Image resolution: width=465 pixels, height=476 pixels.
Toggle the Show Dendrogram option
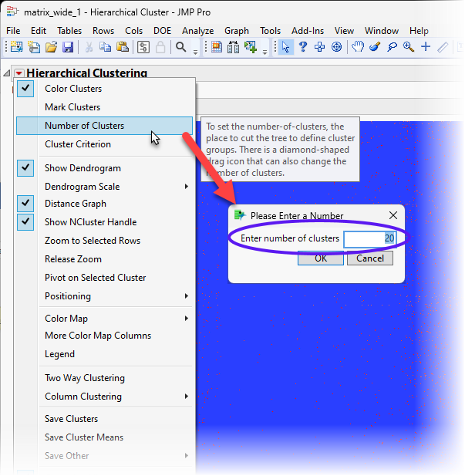[25, 168]
